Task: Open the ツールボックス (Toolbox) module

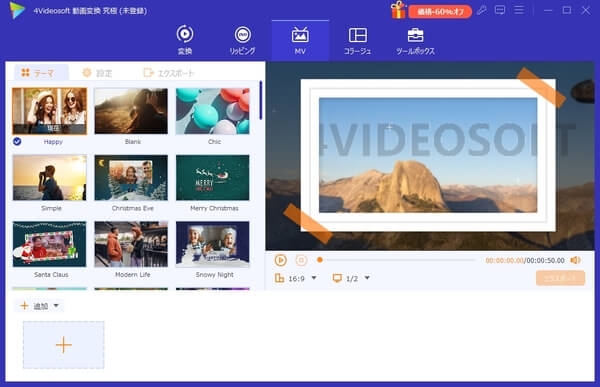Action: (x=416, y=41)
